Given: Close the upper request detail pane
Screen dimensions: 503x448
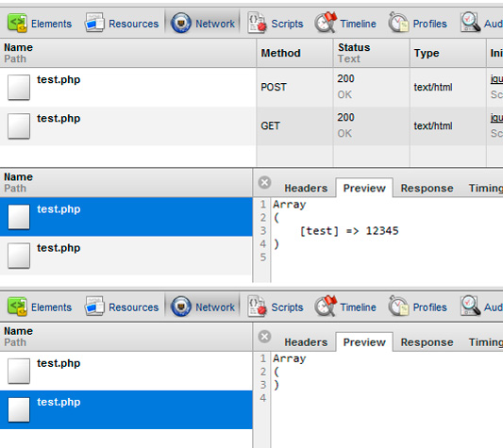Looking at the screenshot, I should [264, 182].
